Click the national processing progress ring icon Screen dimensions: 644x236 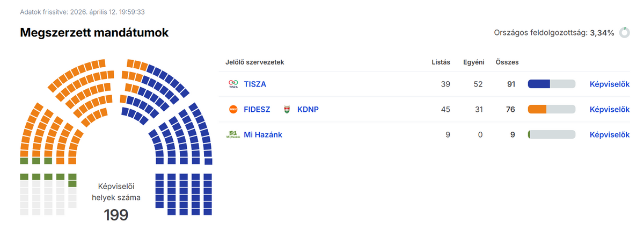point(624,33)
